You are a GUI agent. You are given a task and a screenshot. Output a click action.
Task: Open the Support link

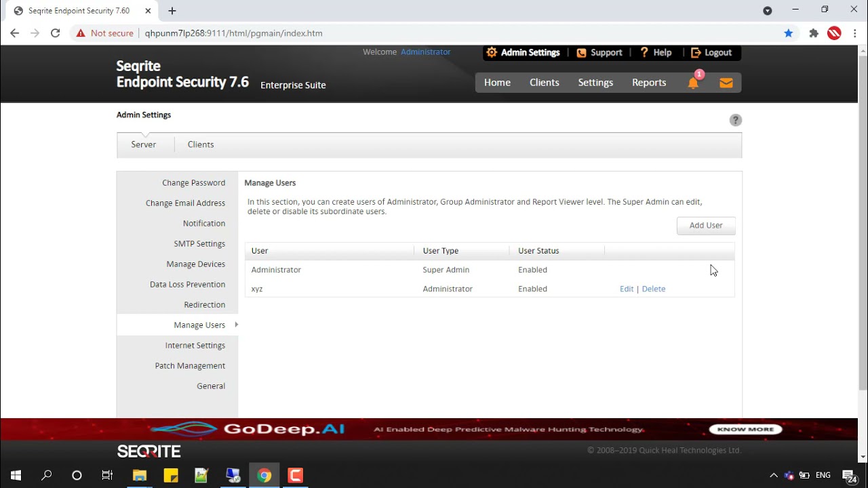pos(599,52)
